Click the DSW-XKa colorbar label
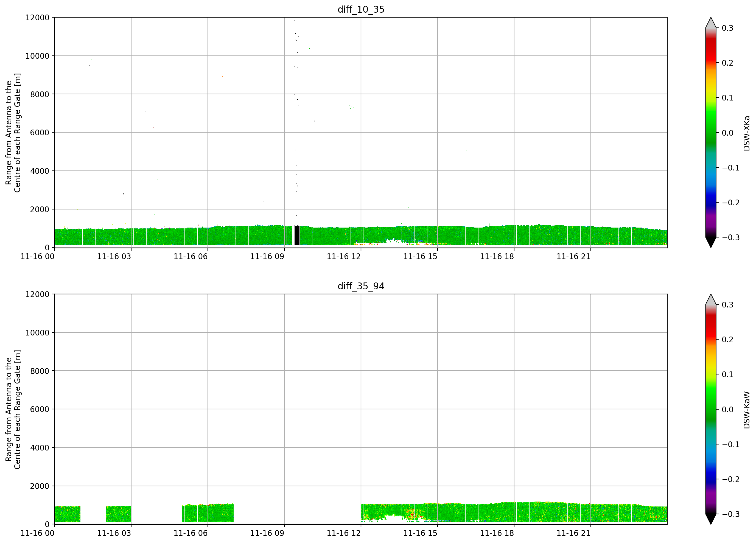 (x=747, y=133)
